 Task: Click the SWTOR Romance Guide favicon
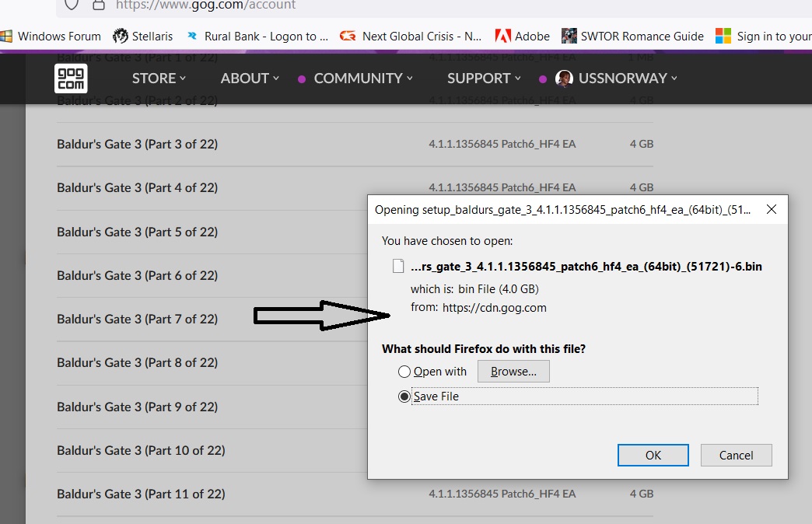[x=569, y=37]
